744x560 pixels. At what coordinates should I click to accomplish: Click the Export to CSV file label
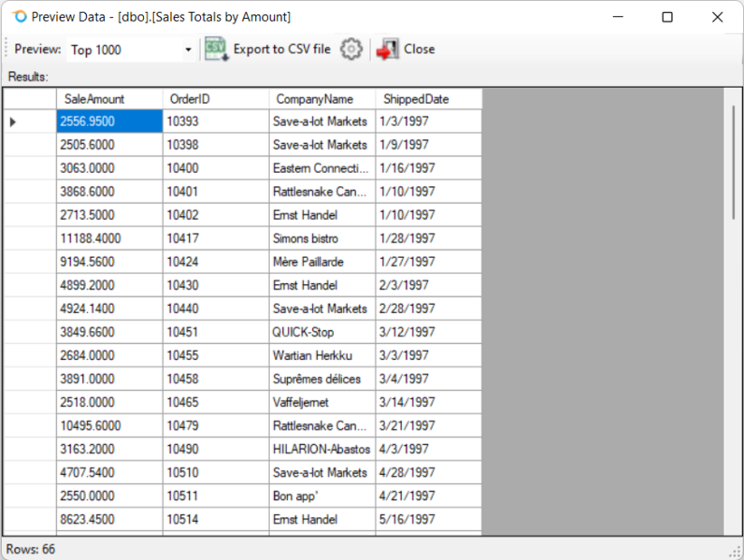281,50
